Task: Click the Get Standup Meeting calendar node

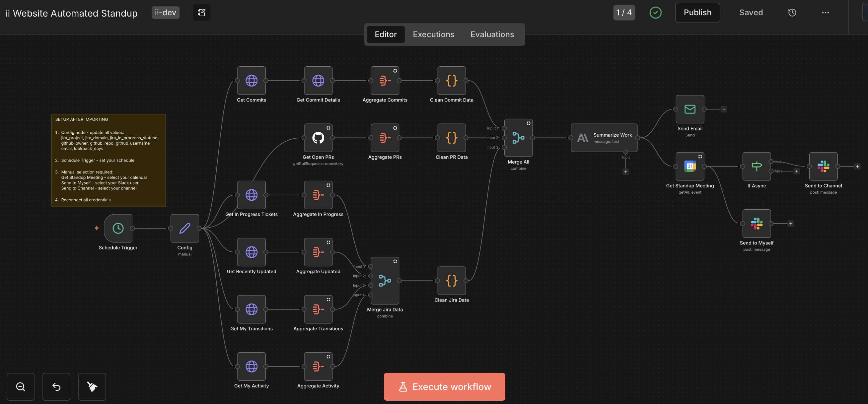Action: 689,166
